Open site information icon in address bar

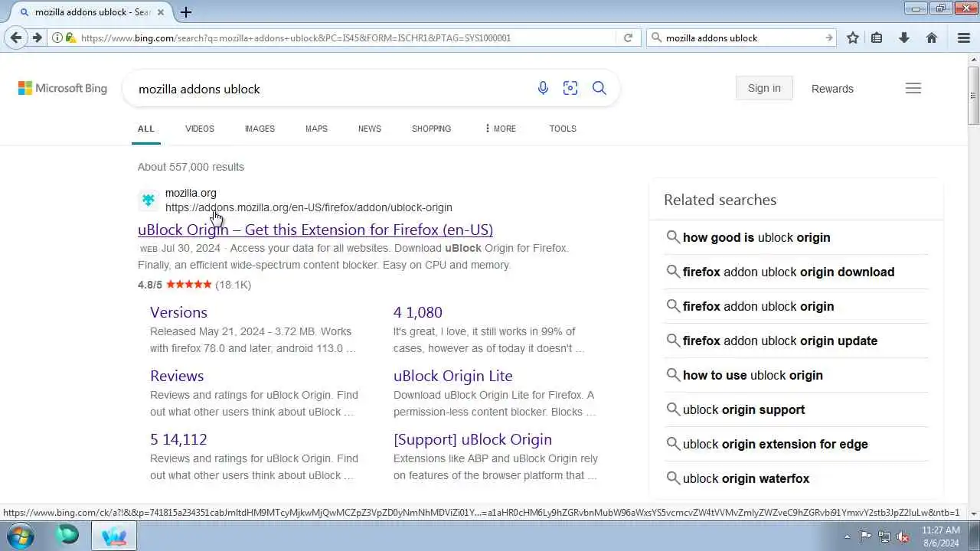pyautogui.click(x=57, y=37)
